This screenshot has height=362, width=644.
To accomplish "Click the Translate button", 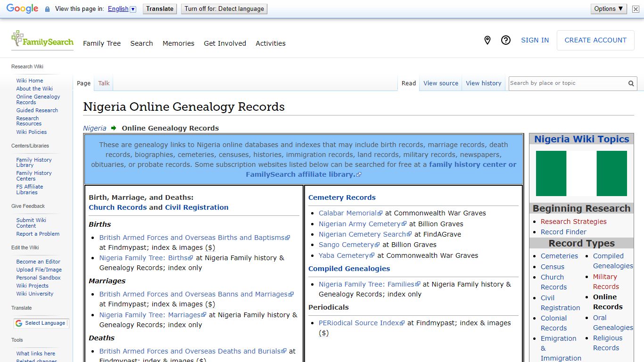I will click(160, 8).
